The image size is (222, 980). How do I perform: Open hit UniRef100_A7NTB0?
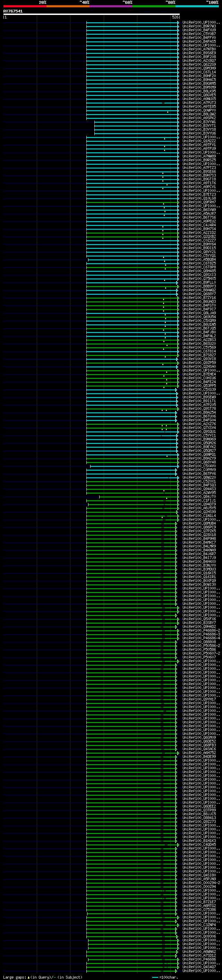(199, 49)
